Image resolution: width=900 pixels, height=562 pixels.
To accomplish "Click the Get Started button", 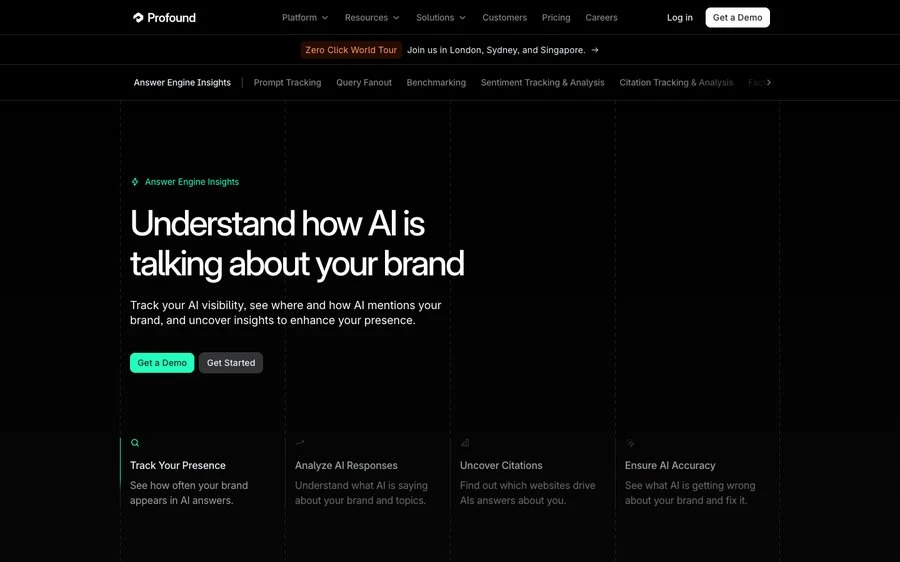I will tap(231, 363).
